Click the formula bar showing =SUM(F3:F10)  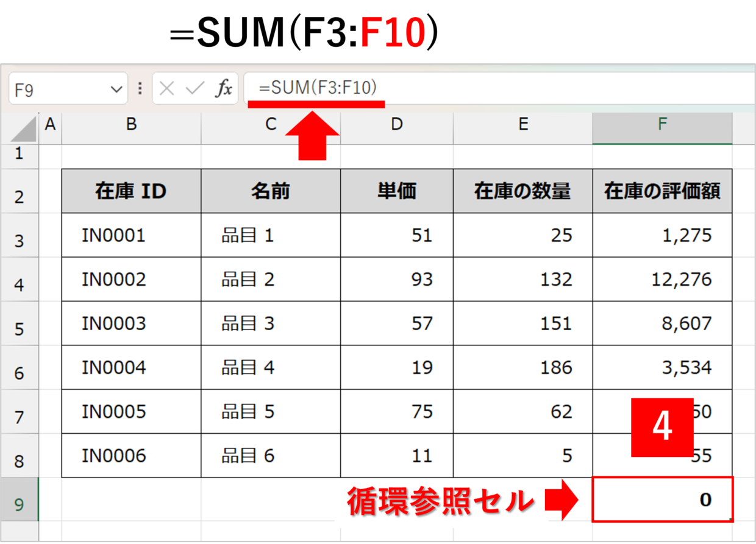pyautogui.click(x=499, y=89)
